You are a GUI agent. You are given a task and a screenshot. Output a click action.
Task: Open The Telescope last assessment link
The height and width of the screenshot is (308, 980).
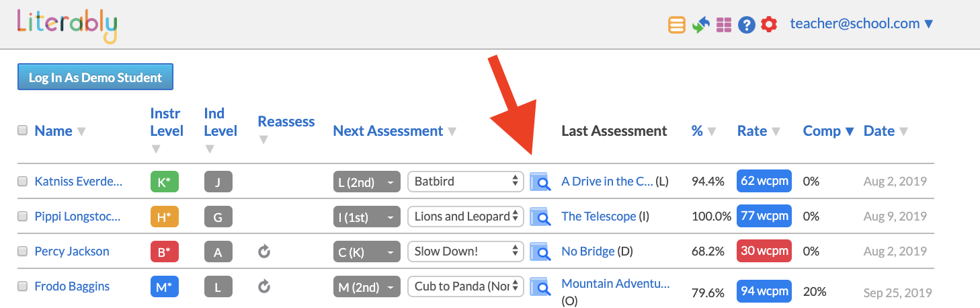[x=598, y=217]
